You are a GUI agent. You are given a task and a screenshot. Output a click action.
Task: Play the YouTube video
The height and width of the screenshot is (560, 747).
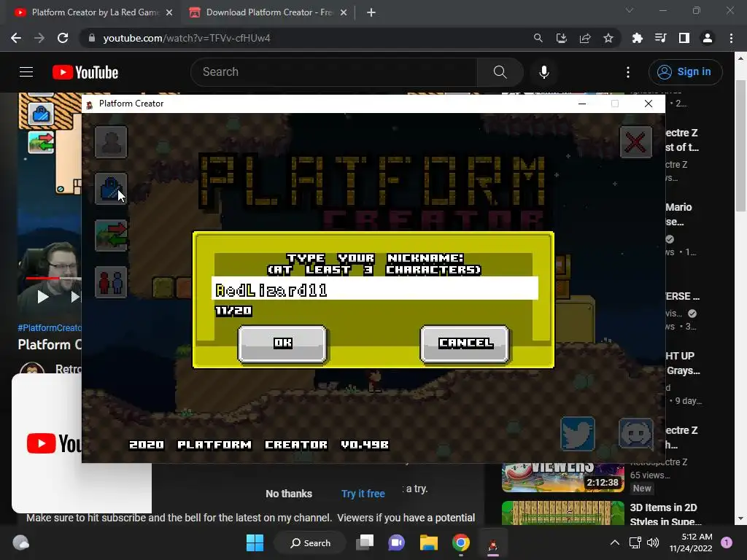[43, 297]
